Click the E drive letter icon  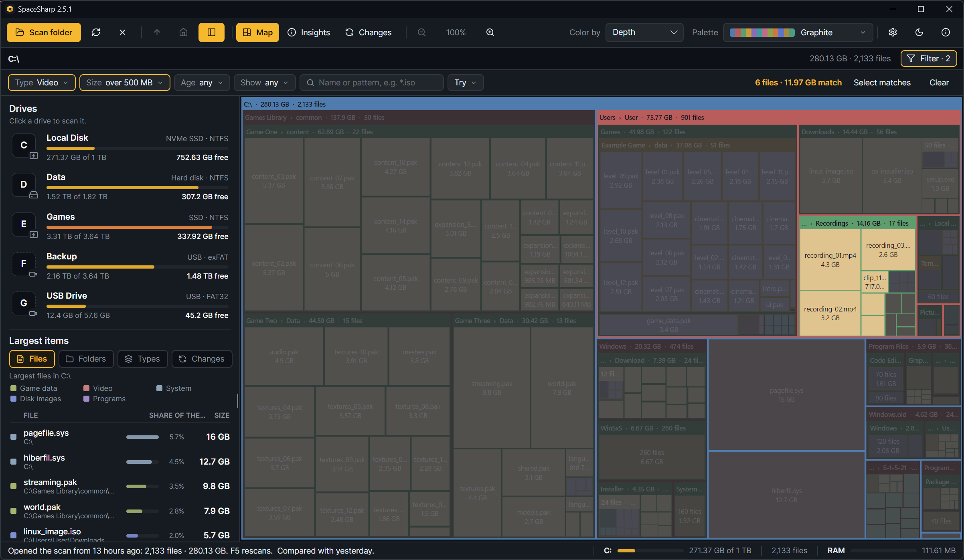tap(24, 224)
